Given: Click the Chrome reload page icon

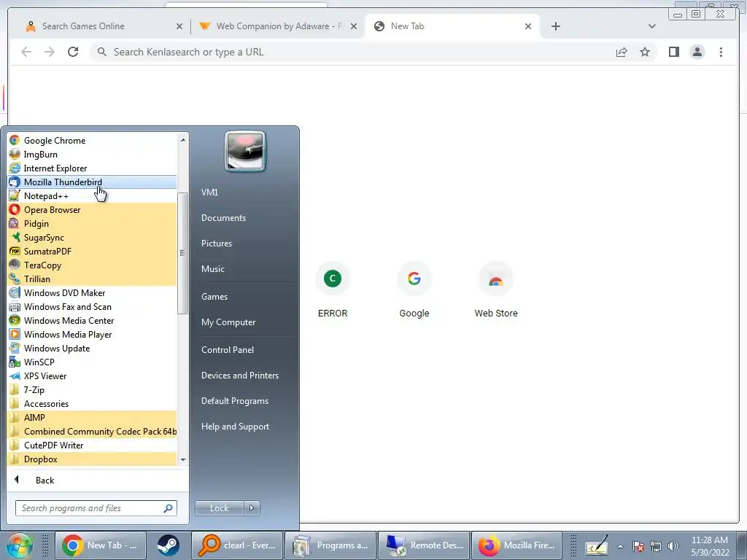Looking at the screenshot, I should 73,52.
